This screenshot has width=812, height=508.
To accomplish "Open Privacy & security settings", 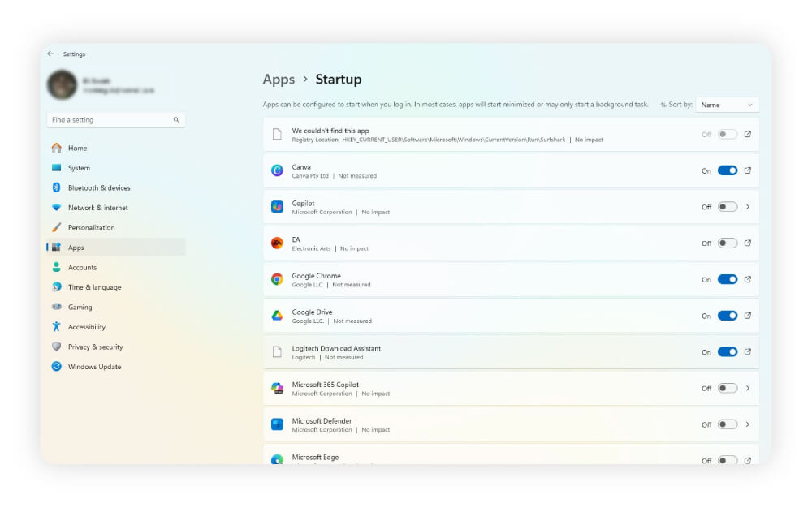I will pyautogui.click(x=116, y=347).
